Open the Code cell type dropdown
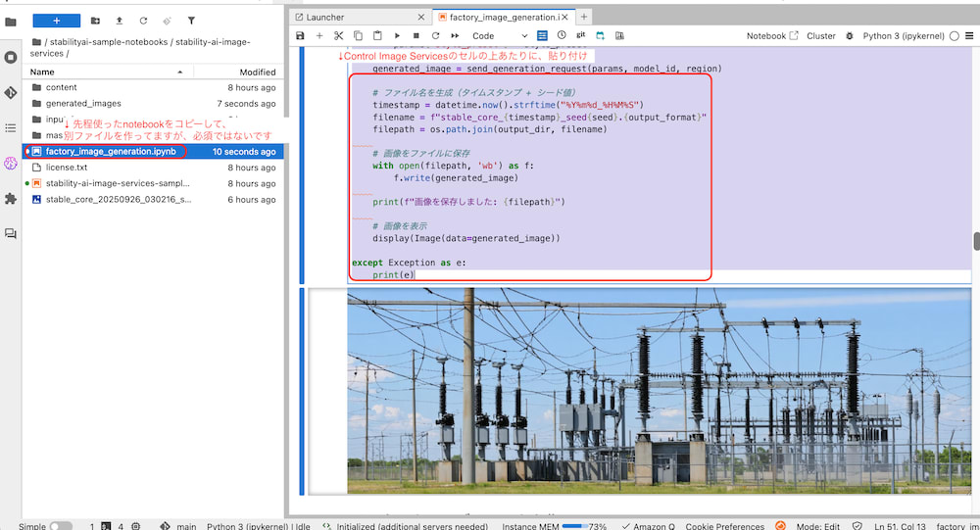Viewport: 980px width, 530px height. (x=500, y=36)
